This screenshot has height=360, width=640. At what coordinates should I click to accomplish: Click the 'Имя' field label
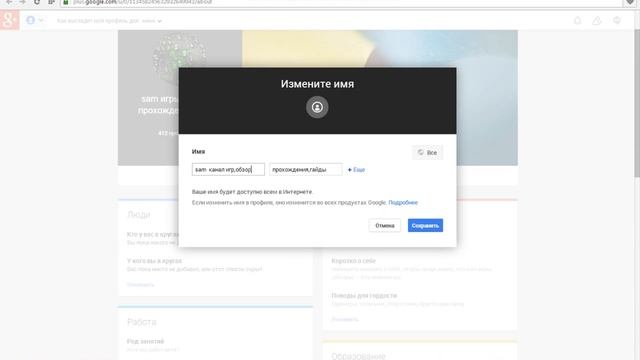(x=198, y=151)
